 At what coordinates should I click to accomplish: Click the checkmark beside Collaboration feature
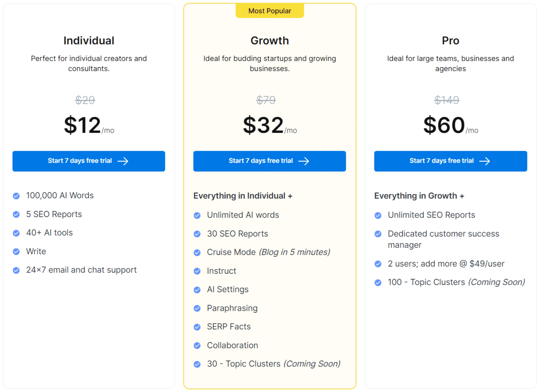click(197, 345)
